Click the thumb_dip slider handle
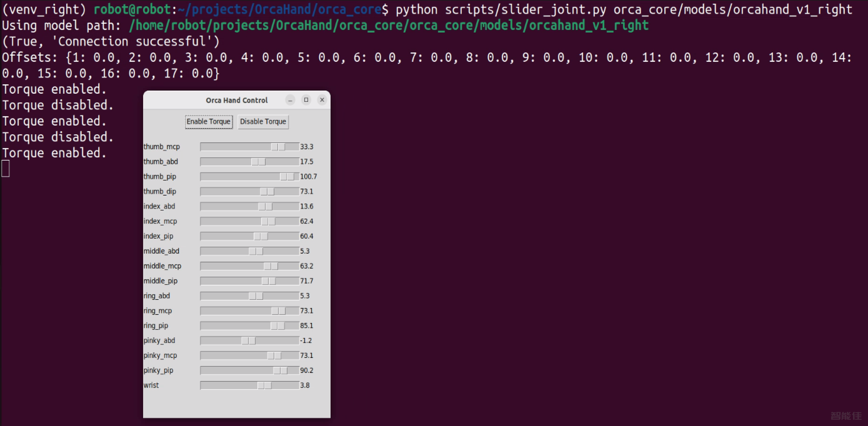868x426 pixels. [x=267, y=192]
